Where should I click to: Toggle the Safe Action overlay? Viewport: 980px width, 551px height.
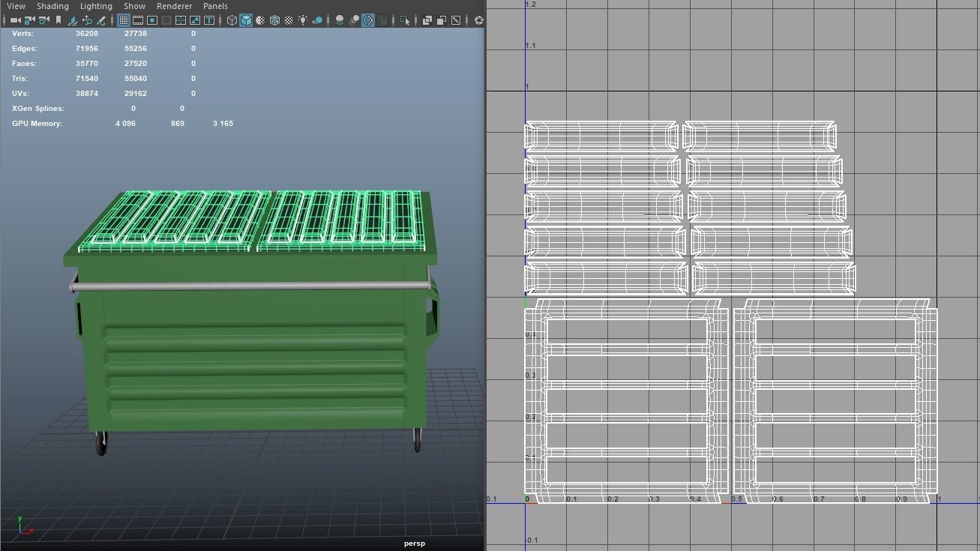pyautogui.click(x=195, y=20)
